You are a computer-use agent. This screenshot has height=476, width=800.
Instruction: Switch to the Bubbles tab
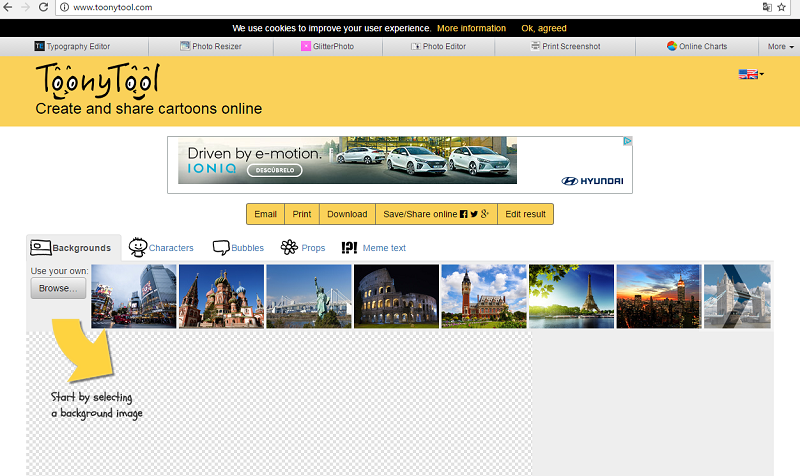(239, 247)
